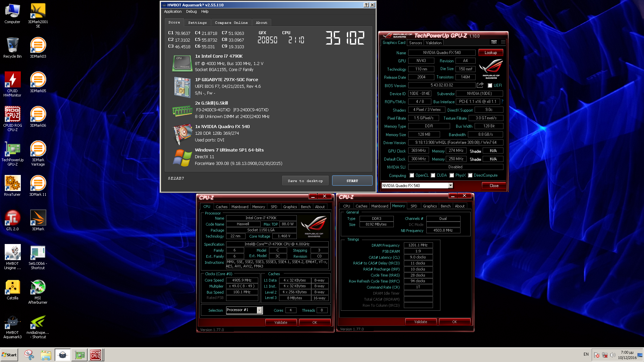Open the Computer desktop icon
Screen dimensions: 644x362
tap(12, 14)
